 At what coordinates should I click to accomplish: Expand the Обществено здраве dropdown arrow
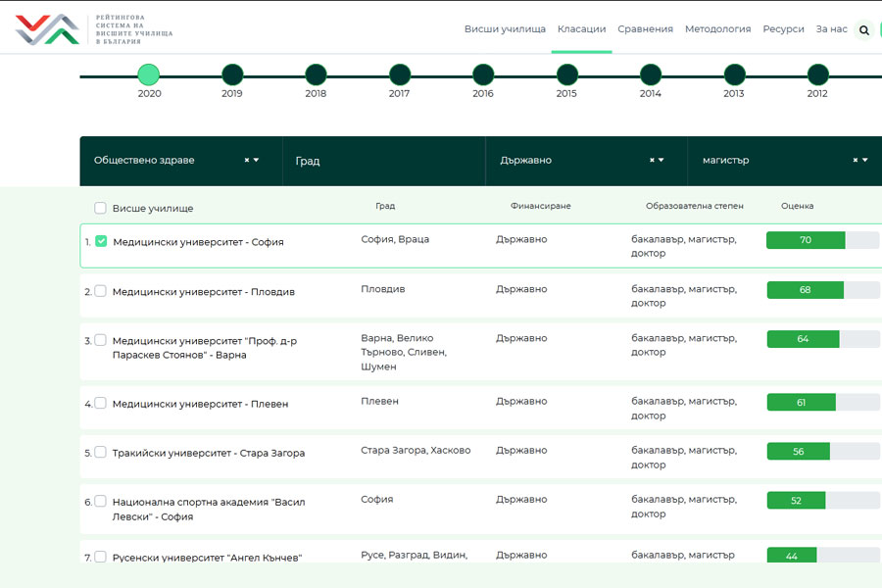pyautogui.click(x=257, y=161)
